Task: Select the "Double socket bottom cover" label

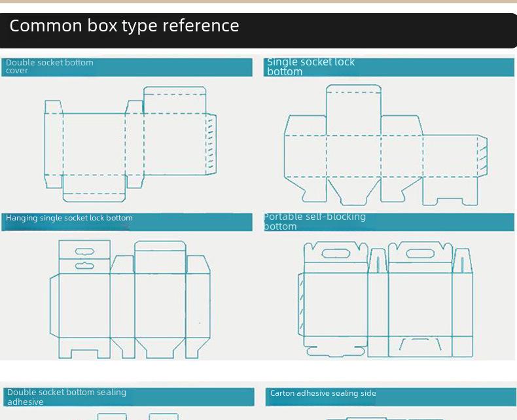Action: tap(50, 67)
